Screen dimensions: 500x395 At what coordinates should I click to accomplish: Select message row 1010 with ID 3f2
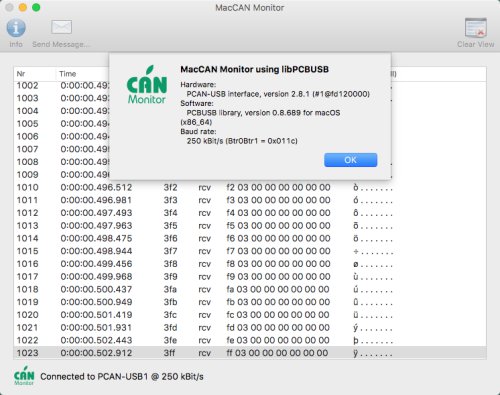point(250,187)
